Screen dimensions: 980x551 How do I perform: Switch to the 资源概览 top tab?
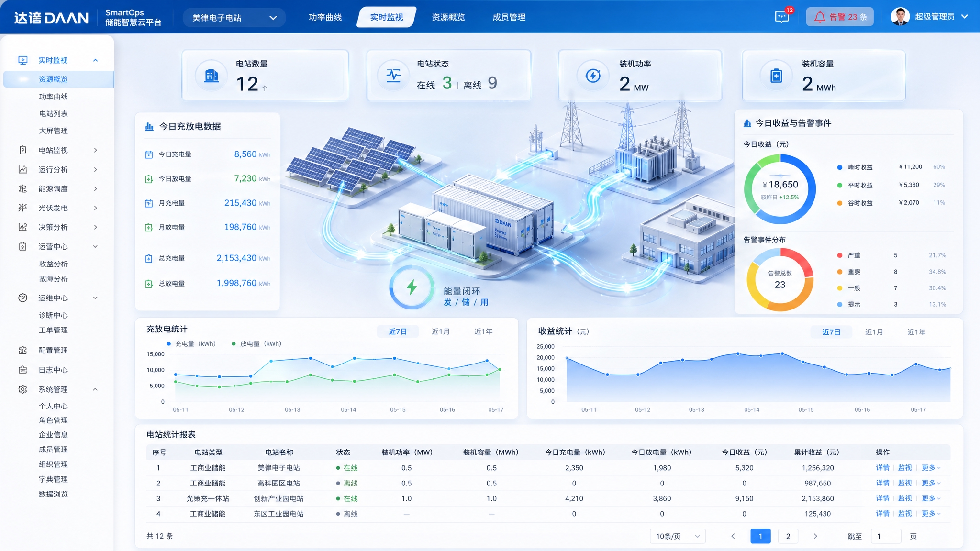448,17
